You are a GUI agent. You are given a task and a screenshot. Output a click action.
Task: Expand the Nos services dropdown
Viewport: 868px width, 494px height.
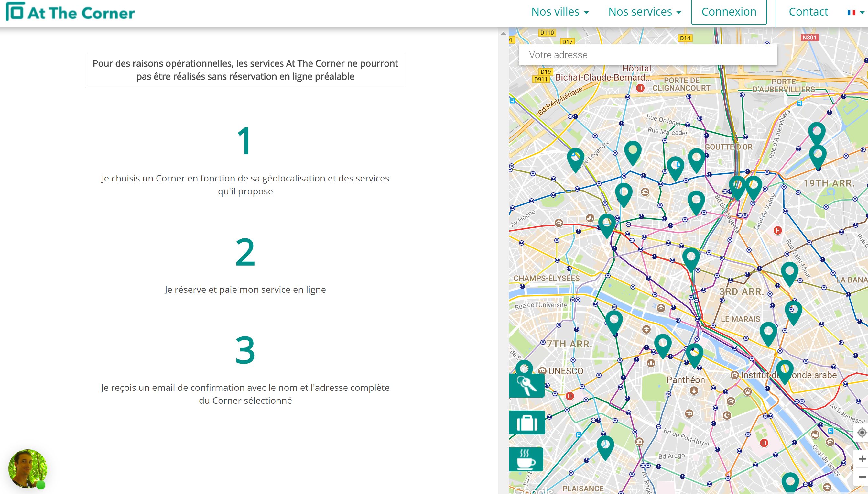[x=645, y=12]
